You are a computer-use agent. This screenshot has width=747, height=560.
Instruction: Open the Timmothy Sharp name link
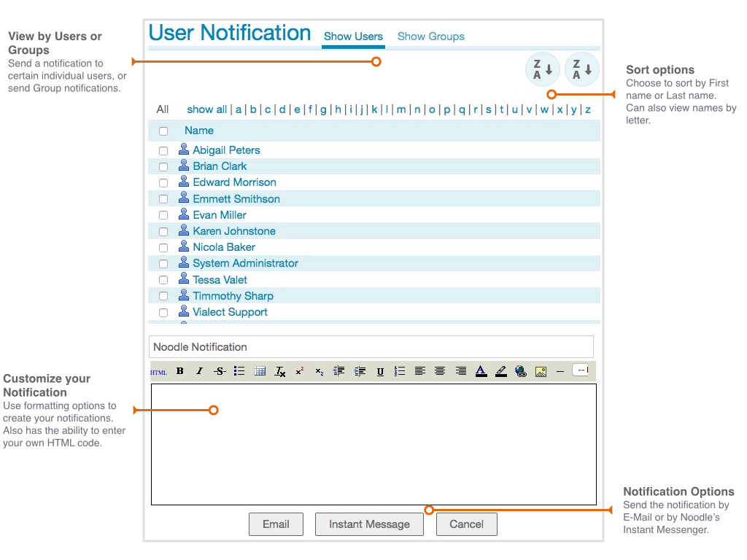[233, 296]
